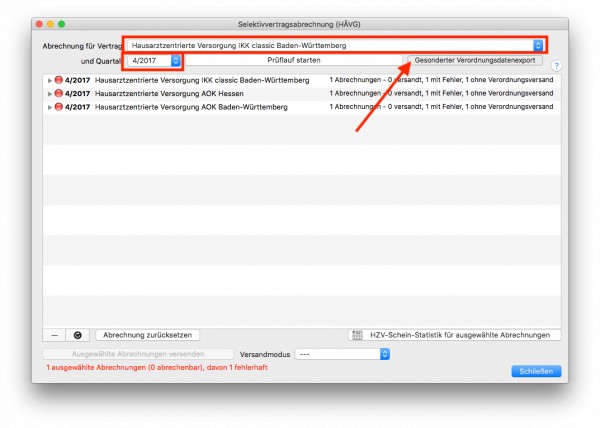Click status text of AOK Hessen row
Screen dimensions: 600x428
click(441, 93)
